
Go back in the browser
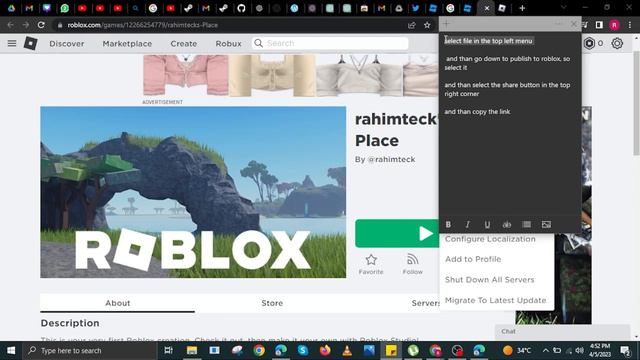tap(10, 25)
